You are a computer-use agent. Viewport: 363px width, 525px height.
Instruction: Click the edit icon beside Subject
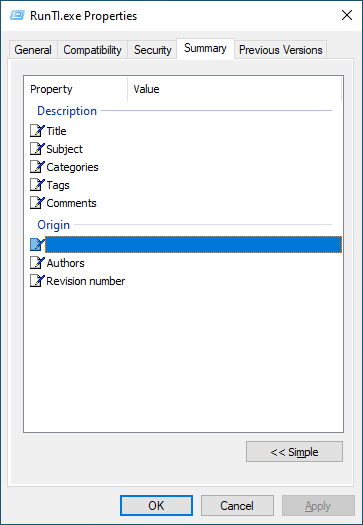click(37, 149)
